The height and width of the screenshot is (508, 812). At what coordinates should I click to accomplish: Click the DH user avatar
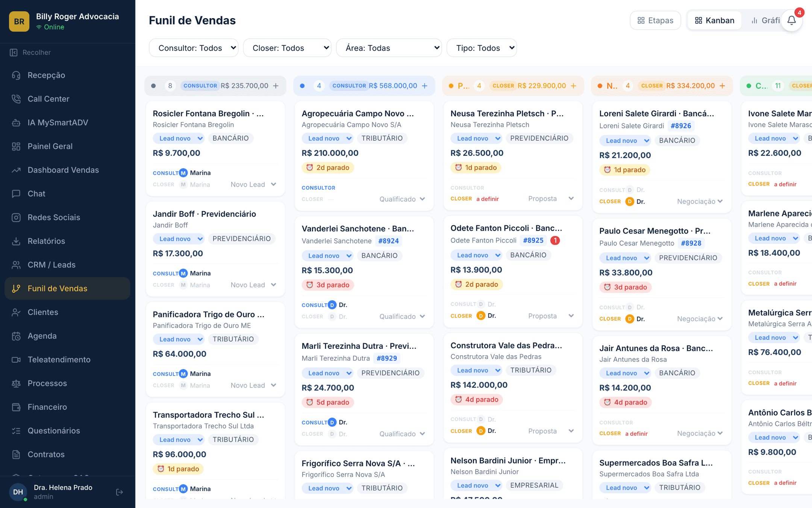[x=18, y=492]
